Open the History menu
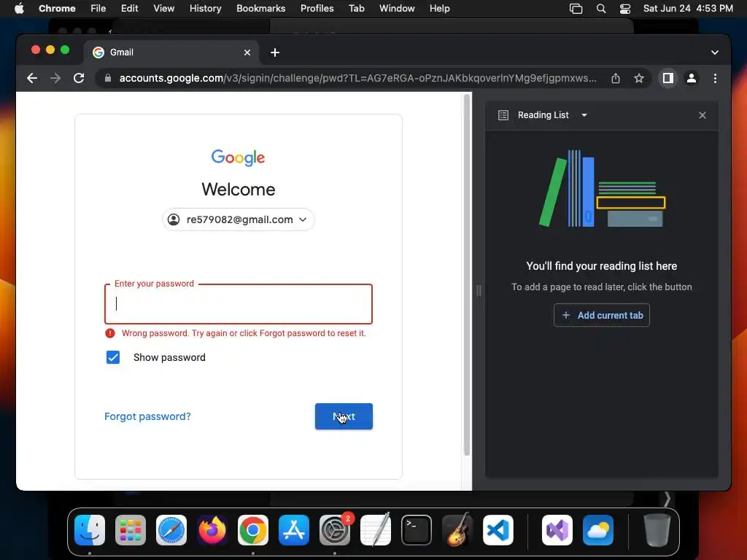This screenshot has height=560, width=747. pyautogui.click(x=205, y=9)
